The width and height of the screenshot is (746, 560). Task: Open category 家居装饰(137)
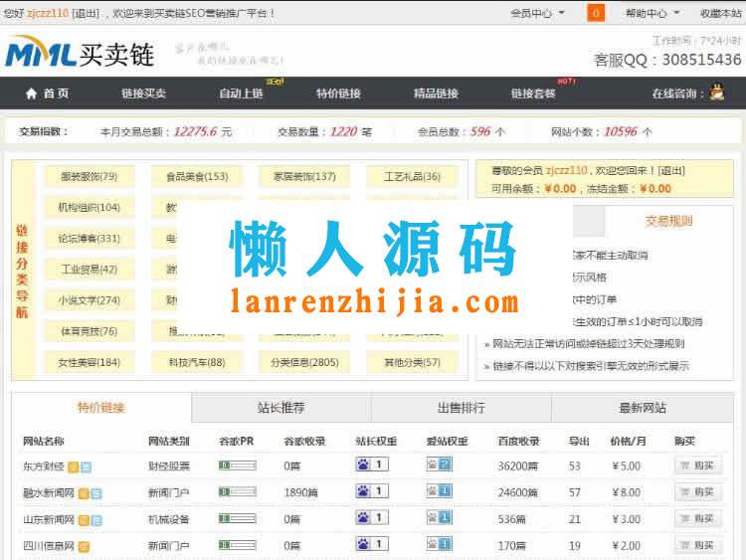pyautogui.click(x=304, y=177)
